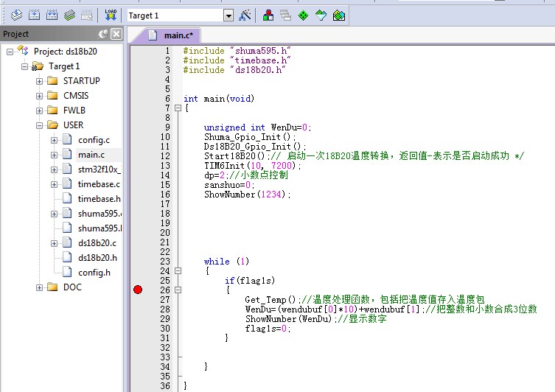Click the Batch Build icon
Screen dimensions: 555x392
pyautogui.click(x=69, y=15)
